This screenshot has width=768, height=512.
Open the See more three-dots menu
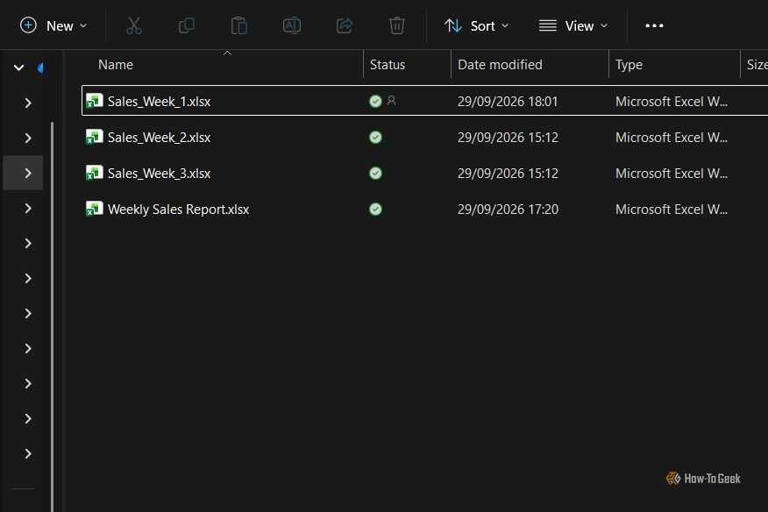click(x=654, y=25)
